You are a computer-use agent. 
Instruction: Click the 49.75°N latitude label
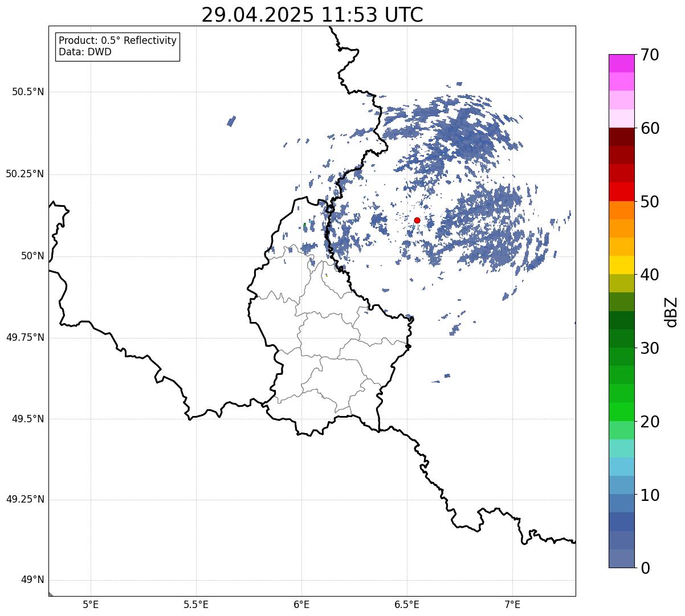[25, 337]
